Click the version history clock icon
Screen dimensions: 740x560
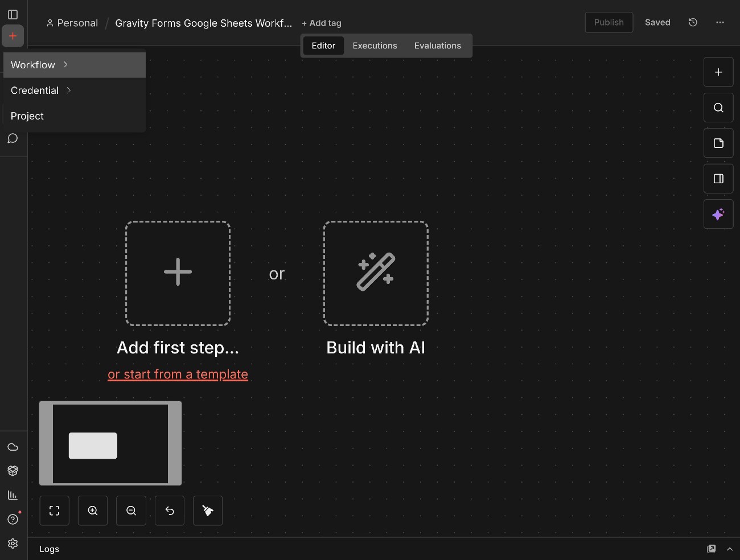pos(692,22)
